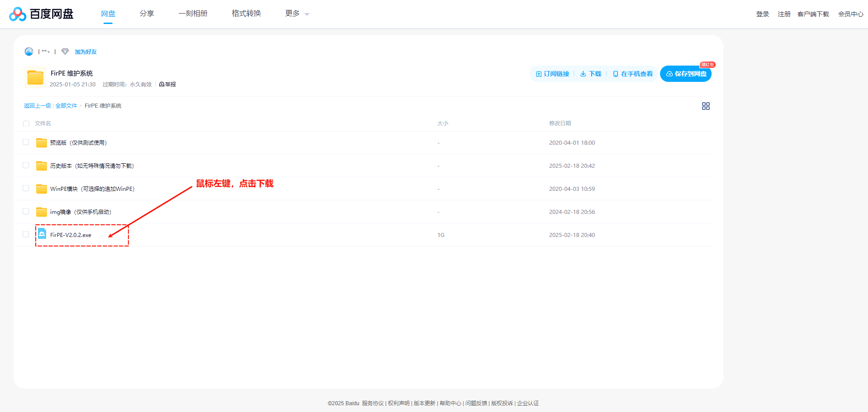Click the 保存到网盘 button
This screenshot has width=868, height=412.
click(x=686, y=74)
